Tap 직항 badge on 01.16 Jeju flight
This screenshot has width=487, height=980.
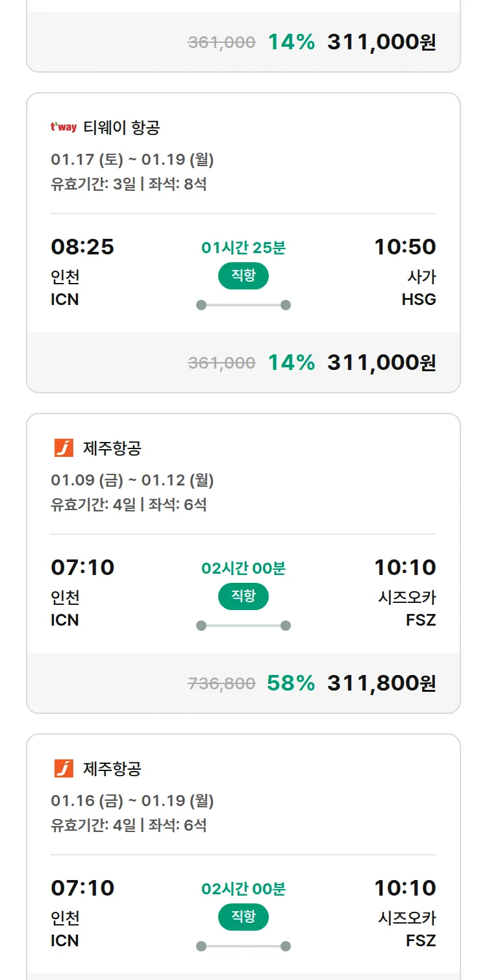click(243, 917)
